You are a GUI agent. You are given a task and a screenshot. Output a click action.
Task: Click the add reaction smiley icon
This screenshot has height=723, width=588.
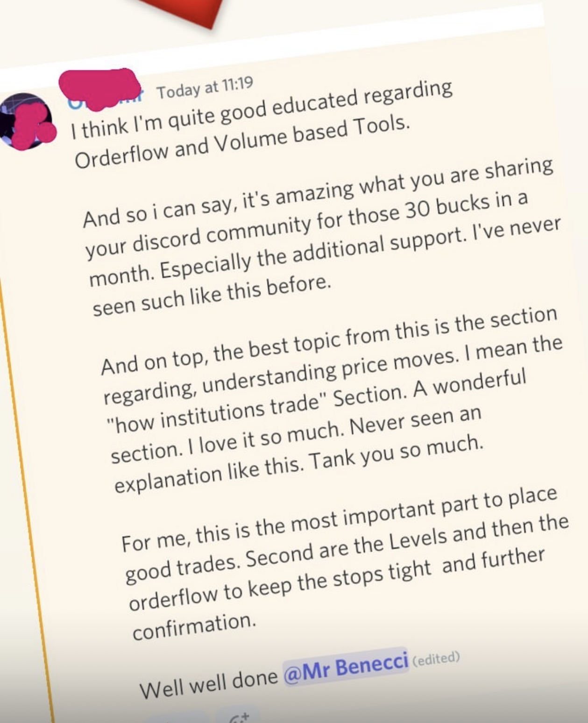click(239, 717)
